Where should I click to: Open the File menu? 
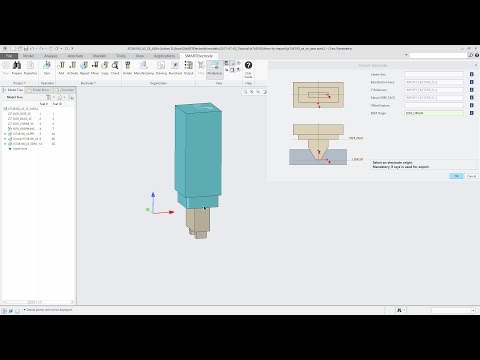(x=9, y=56)
